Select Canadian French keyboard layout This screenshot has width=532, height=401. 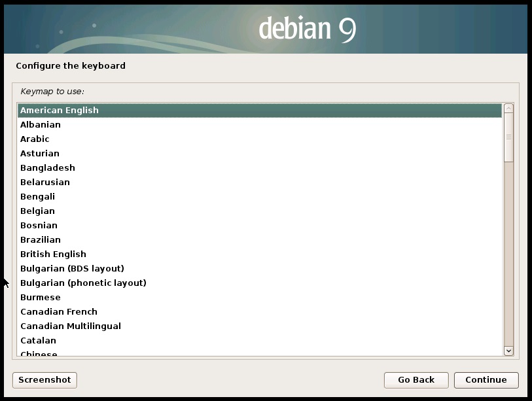point(59,312)
